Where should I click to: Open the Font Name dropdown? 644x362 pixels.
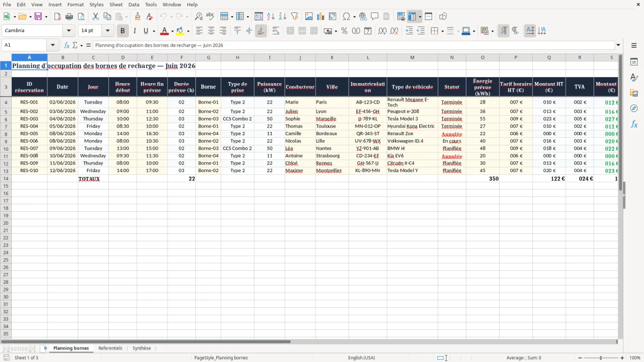[69, 31]
